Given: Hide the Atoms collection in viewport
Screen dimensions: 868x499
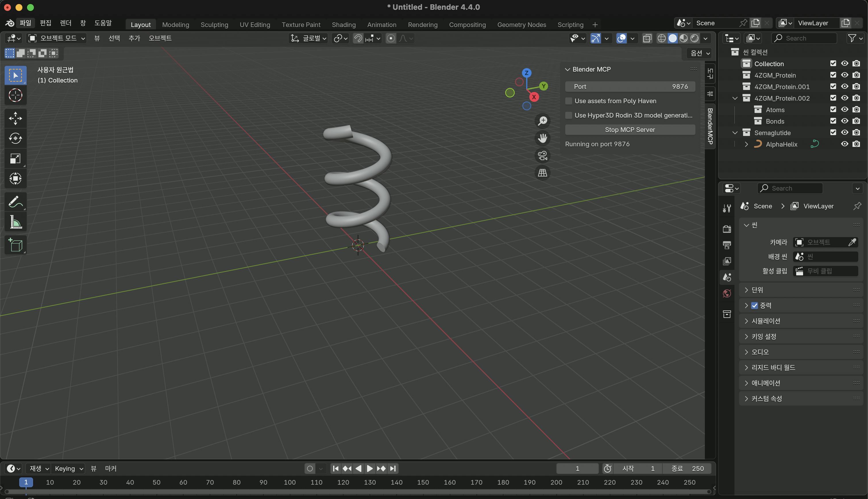Looking at the screenshot, I should coord(844,110).
